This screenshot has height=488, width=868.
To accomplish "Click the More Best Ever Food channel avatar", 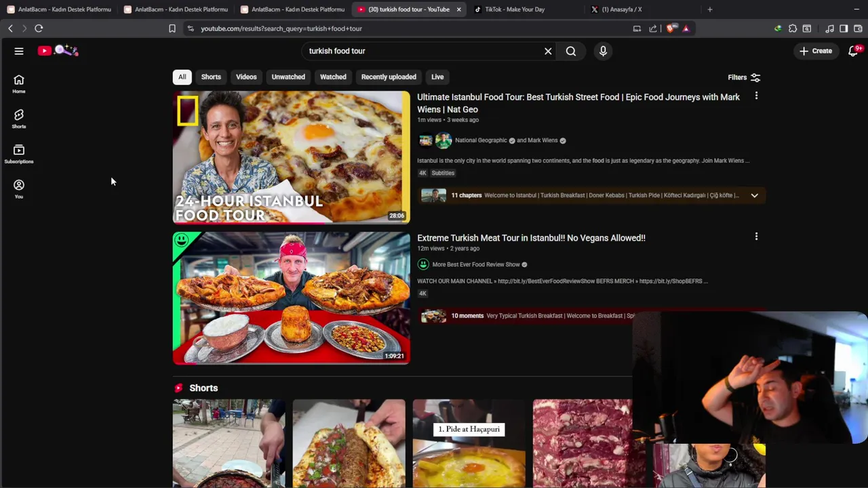I will pos(423,264).
